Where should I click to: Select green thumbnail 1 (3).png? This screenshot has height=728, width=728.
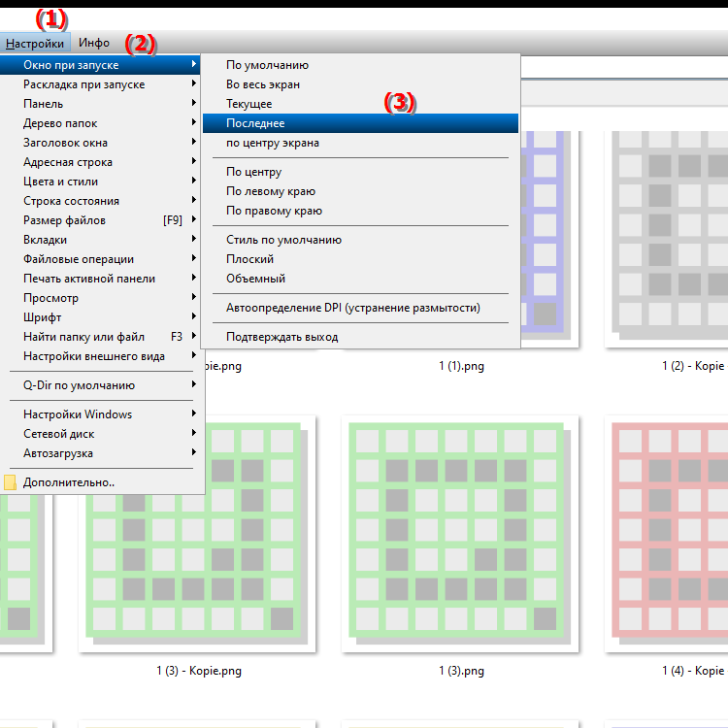pyautogui.click(x=460, y=534)
